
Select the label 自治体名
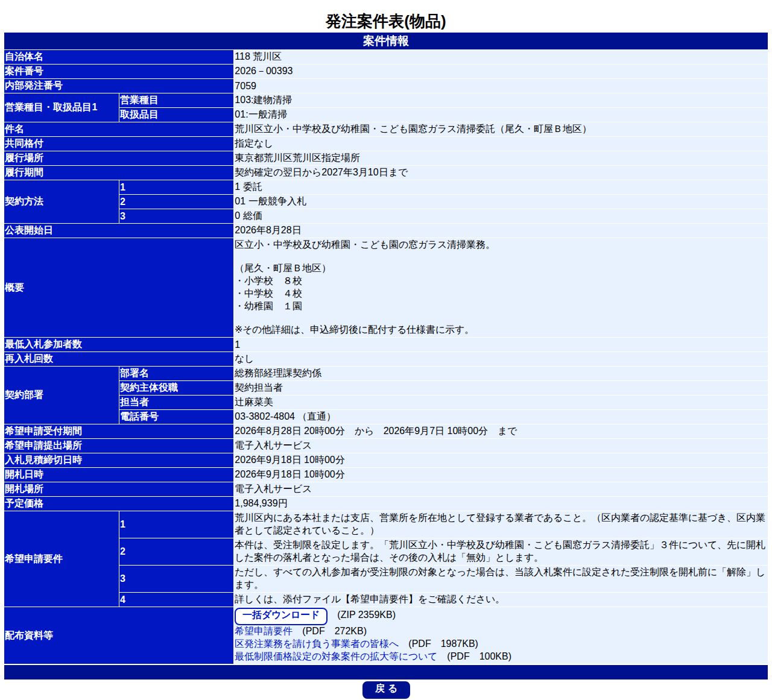pyautogui.click(x=24, y=57)
